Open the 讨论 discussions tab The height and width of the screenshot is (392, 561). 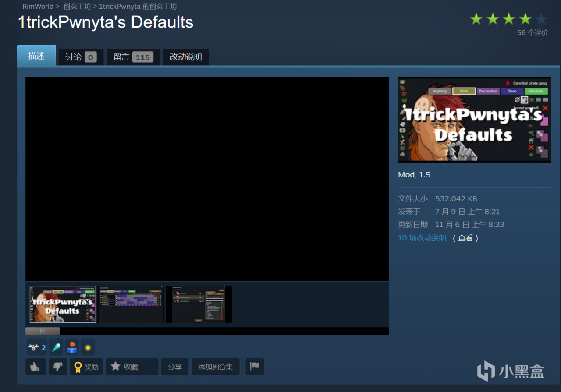(81, 57)
